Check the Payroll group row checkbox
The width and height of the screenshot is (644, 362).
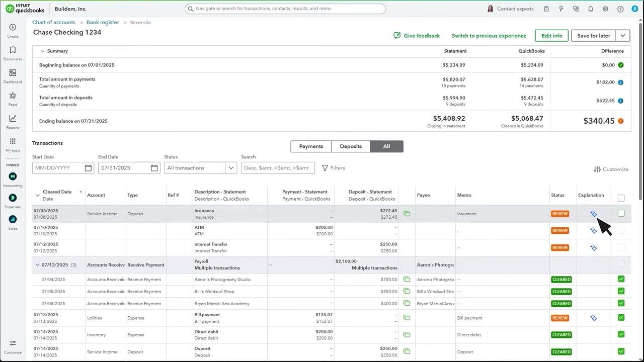[621, 264]
